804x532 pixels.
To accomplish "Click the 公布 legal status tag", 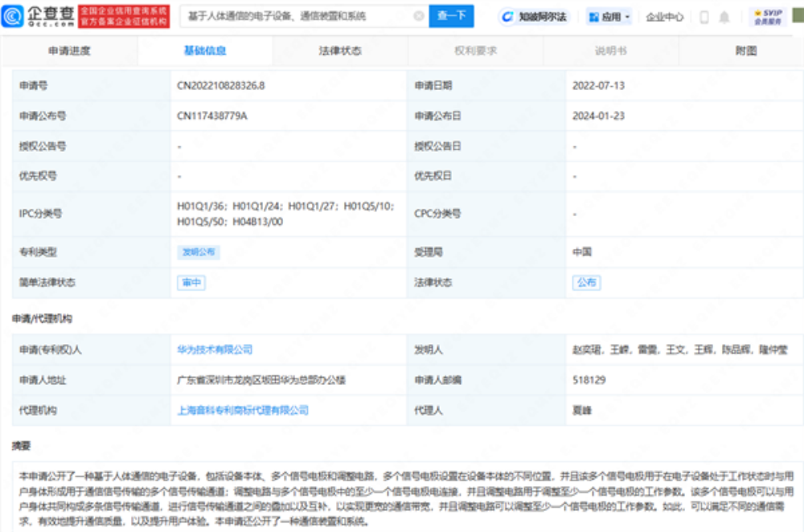I will coord(586,283).
